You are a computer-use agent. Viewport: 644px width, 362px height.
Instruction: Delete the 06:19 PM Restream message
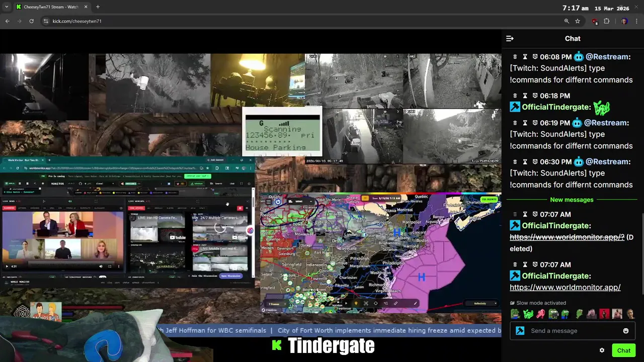point(515,123)
